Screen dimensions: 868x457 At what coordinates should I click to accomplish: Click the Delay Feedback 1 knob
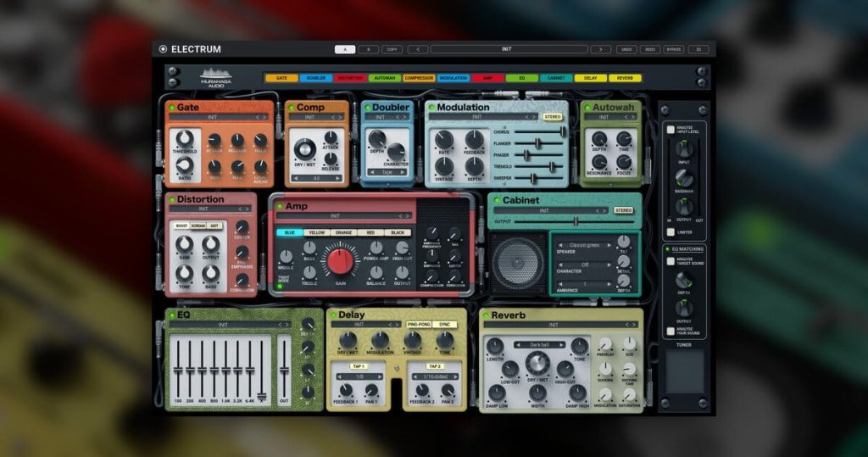click(346, 391)
